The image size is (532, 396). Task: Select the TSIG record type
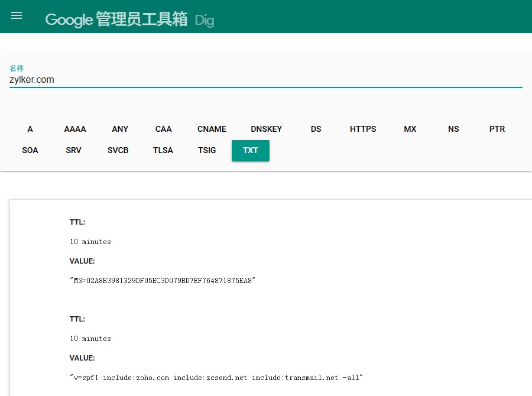click(207, 150)
